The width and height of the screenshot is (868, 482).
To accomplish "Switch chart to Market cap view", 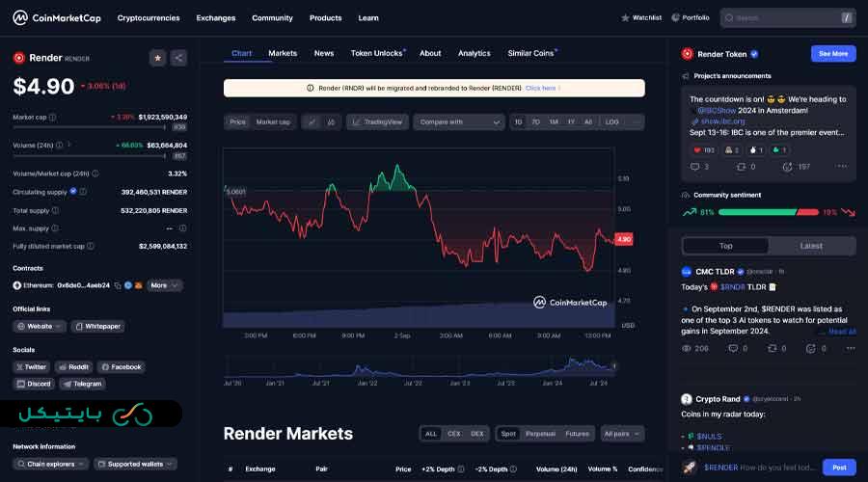I will pyautogui.click(x=273, y=122).
